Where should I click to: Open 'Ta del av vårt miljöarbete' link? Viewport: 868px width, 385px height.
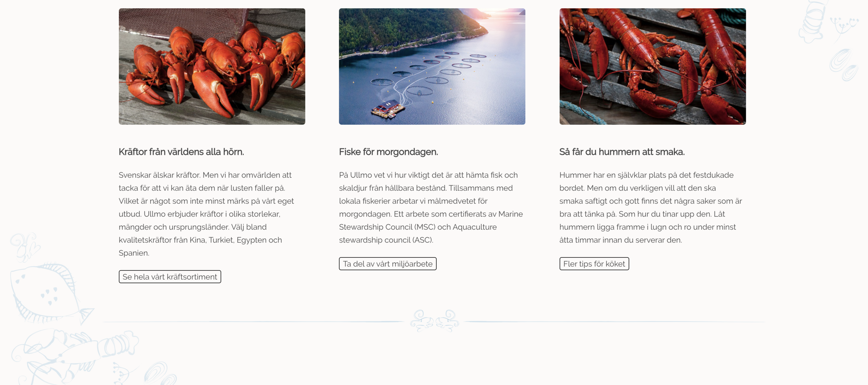point(387,264)
